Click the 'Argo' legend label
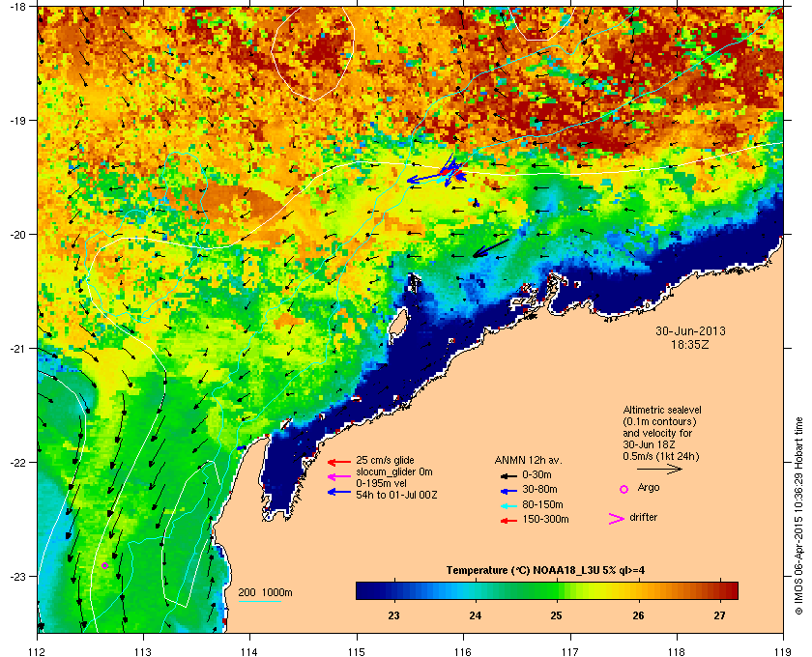The width and height of the screenshot is (812, 657). 649,487
